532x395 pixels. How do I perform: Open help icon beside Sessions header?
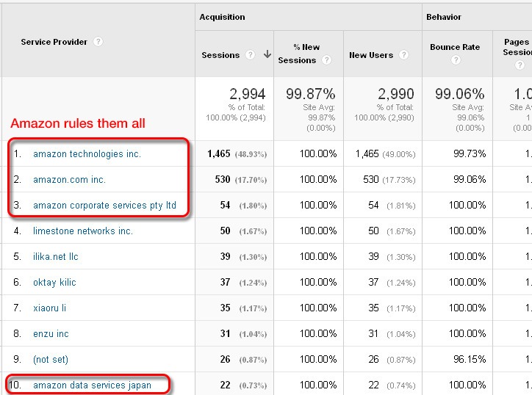click(x=250, y=54)
